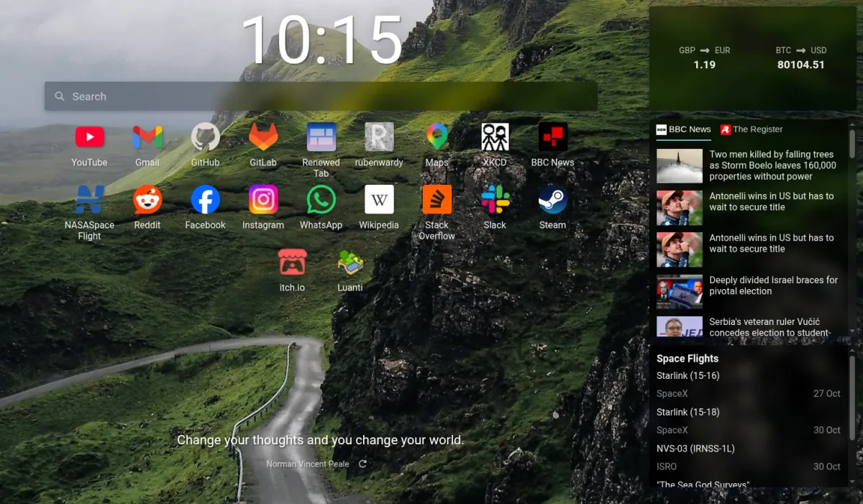Open the Renewed Tab shortcut

click(321, 150)
